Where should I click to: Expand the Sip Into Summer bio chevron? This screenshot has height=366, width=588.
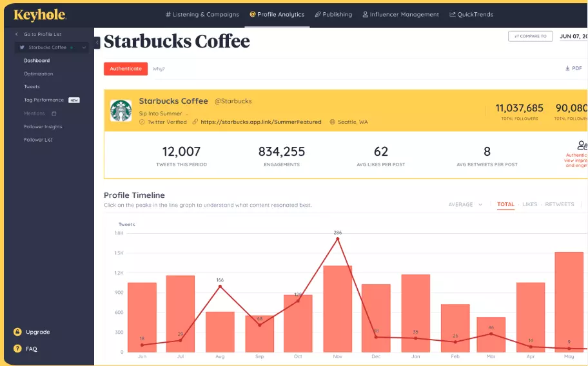click(187, 114)
